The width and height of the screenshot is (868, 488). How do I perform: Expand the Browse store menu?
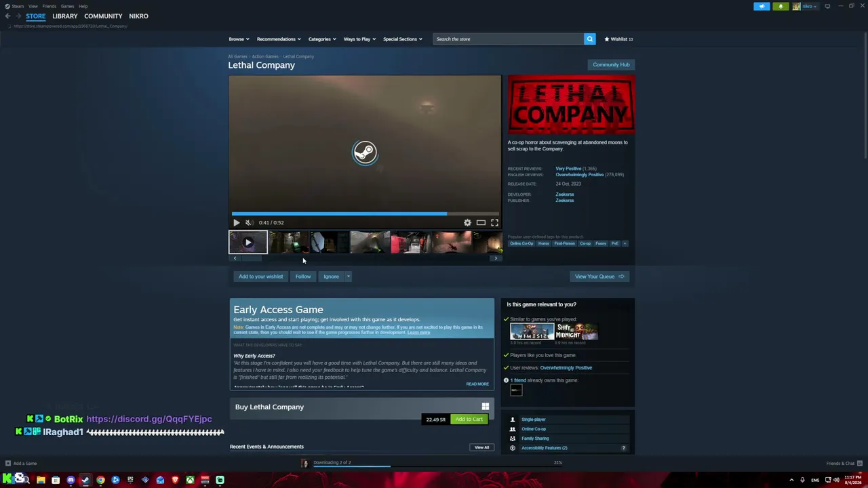pos(239,39)
